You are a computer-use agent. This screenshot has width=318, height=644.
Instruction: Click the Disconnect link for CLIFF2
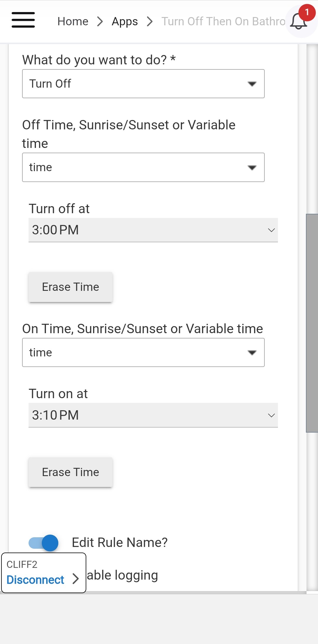(x=35, y=580)
